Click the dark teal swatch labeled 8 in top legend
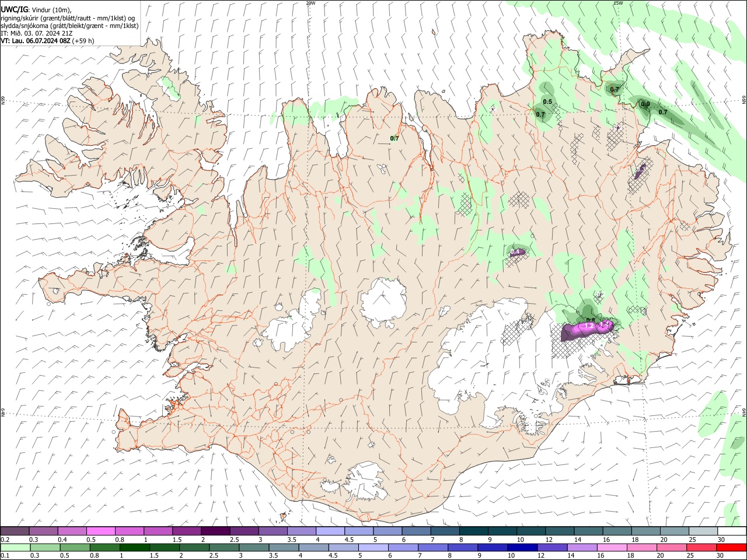This screenshot has width=747, height=560. tap(473, 531)
